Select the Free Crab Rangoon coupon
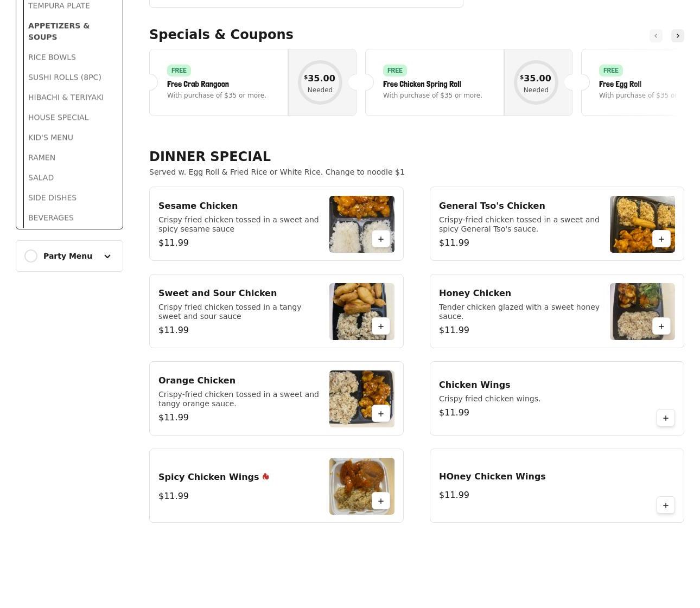This screenshot has height=608, width=700. pos(219,82)
